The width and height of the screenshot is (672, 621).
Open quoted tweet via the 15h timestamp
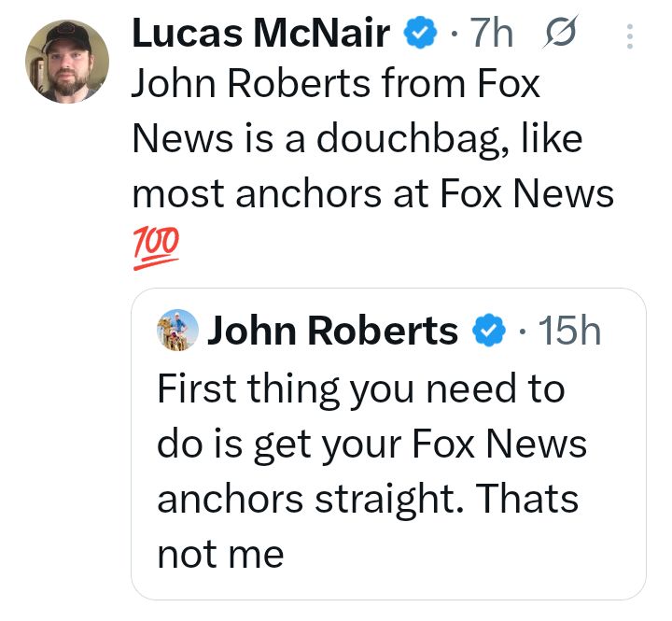(571, 332)
